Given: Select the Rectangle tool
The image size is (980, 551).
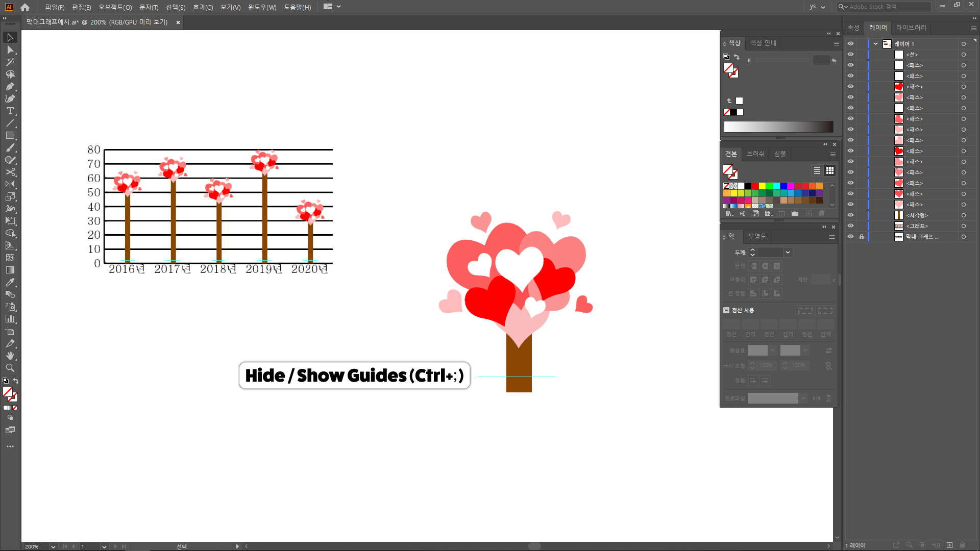Looking at the screenshot, I should pyautogui.click(x=10, y=135).
